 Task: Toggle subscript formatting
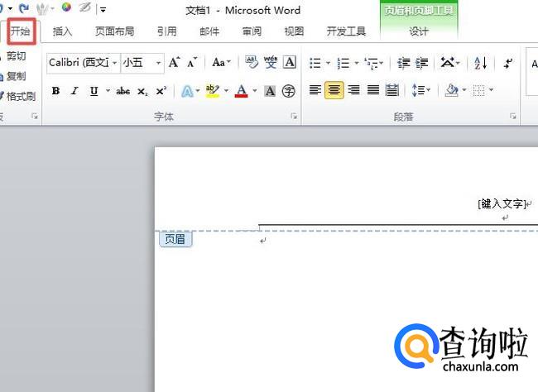tap(142, 91)
